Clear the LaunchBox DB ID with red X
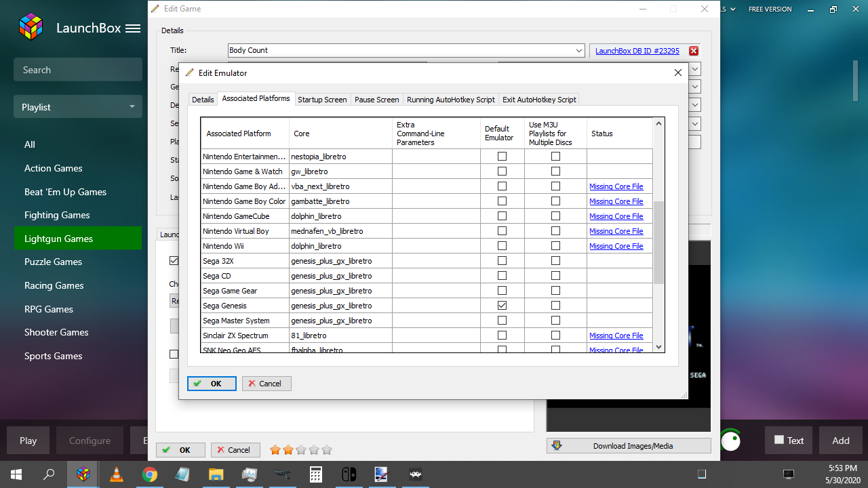This screenshot has height=488, width=868. click(694, 51)
